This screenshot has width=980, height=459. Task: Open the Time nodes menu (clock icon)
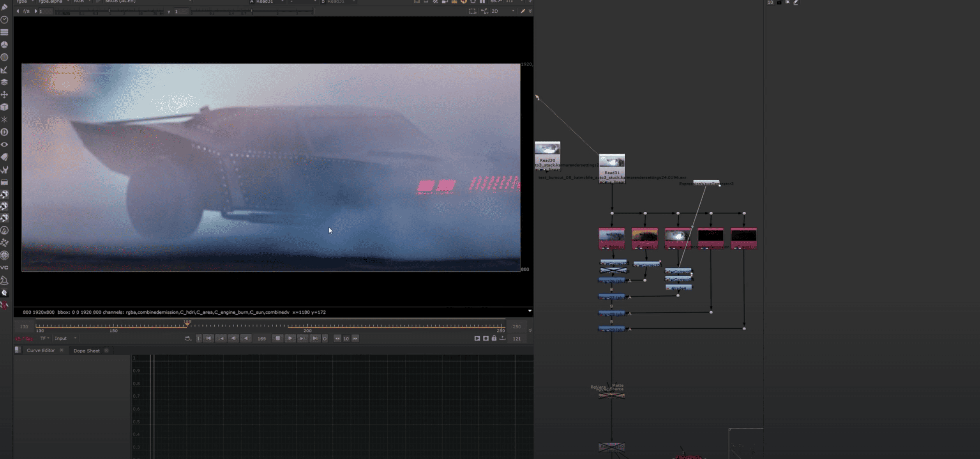tap(5, 19)
